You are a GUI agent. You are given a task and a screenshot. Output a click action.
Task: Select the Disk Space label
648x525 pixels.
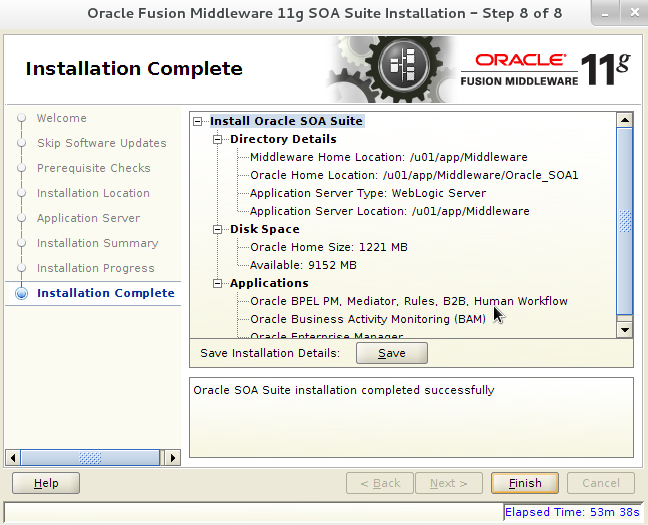pyautogui.click(x=264, y=229)
